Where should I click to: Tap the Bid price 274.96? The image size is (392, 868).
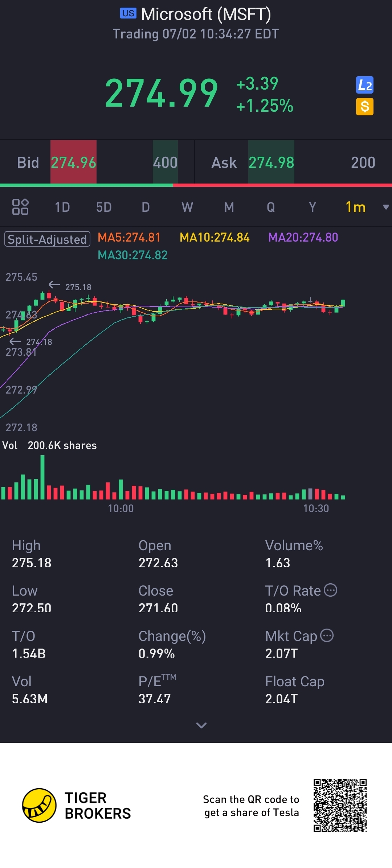click(x=73, y=162)
